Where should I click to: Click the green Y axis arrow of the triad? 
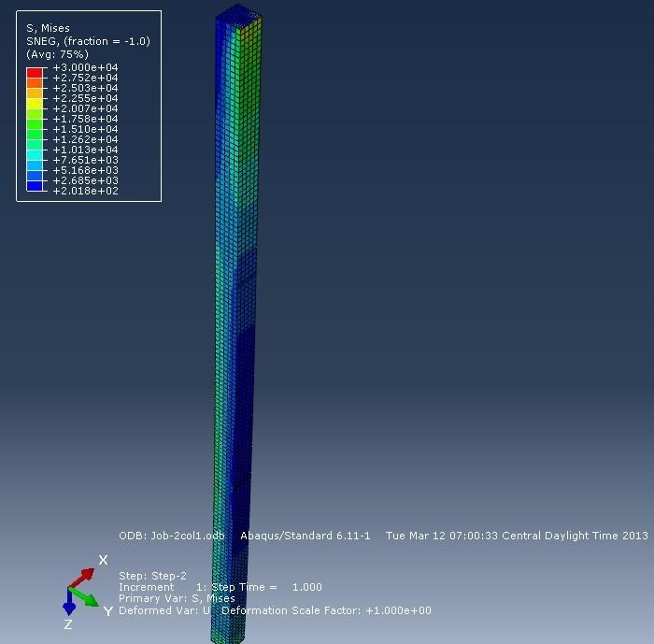(x=87, y=597)
